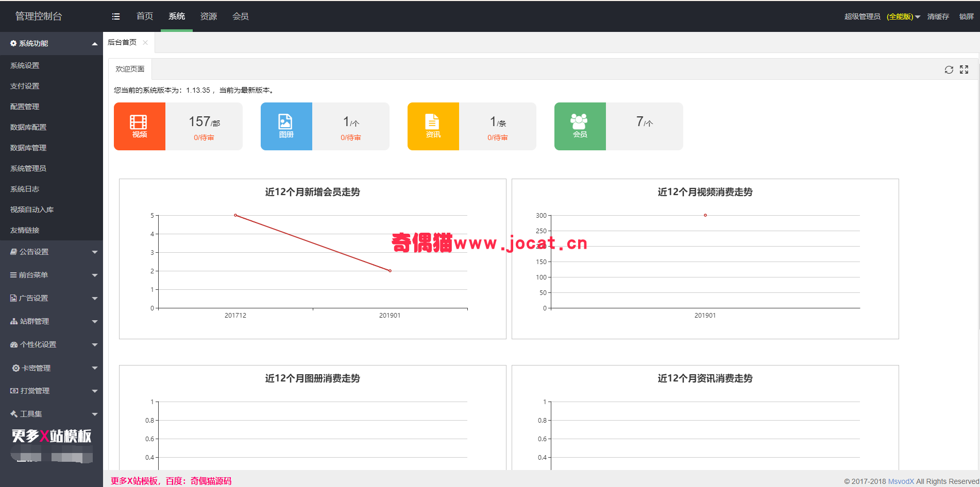The height and width of the screenshot is (487, 980).
Task: Click the circle icon beside 卡密管理
Action: tap(16, 368)
